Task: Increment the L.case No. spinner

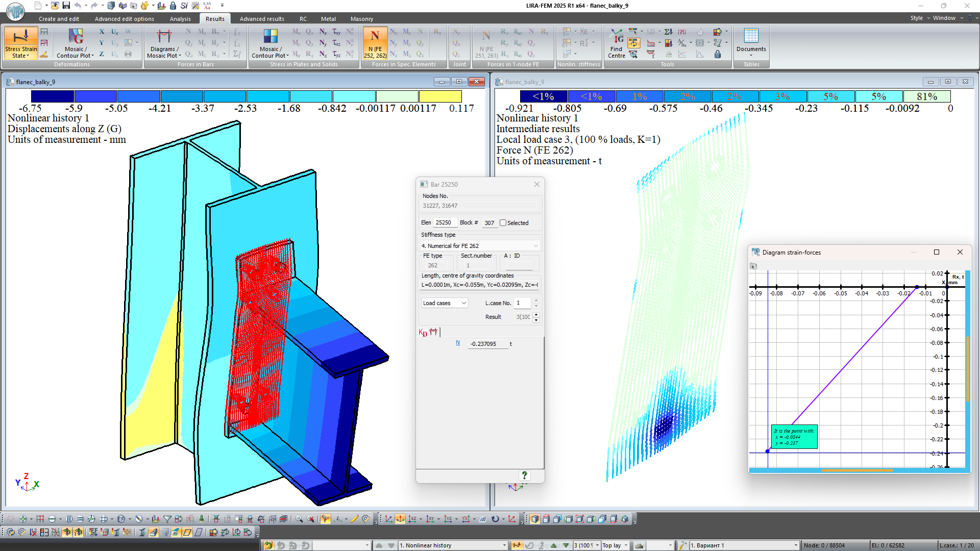Action: pos(536,300)
